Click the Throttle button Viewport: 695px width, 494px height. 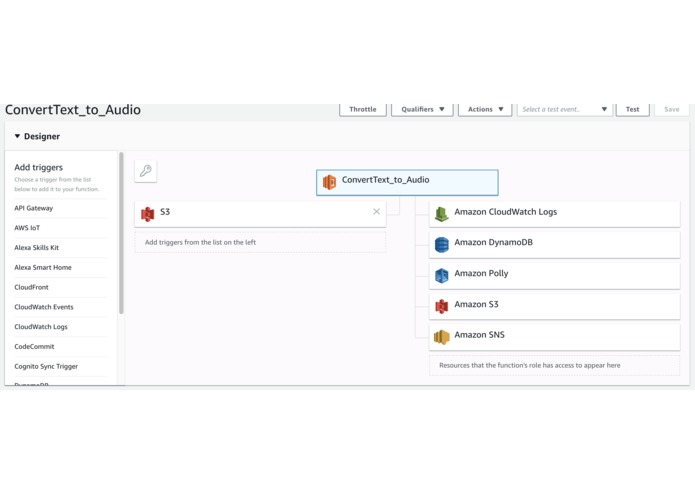[x=363, y=109]
